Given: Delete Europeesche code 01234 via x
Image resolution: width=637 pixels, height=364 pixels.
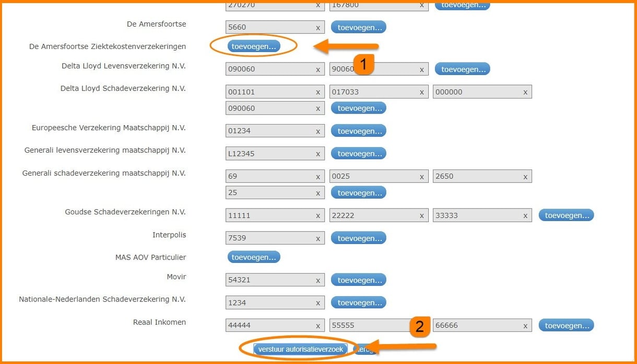Looking at the screenshot, I should tap(317, 131).
